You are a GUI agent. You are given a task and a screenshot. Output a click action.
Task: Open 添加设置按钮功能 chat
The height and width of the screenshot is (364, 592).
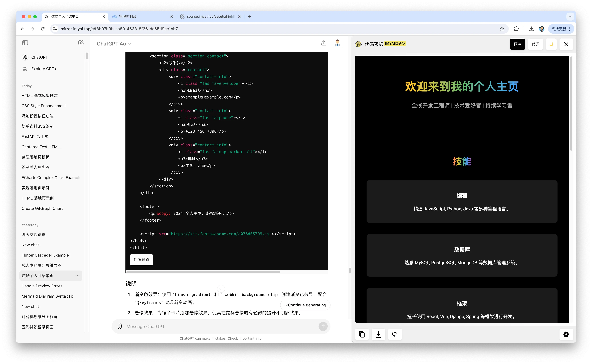51,116
